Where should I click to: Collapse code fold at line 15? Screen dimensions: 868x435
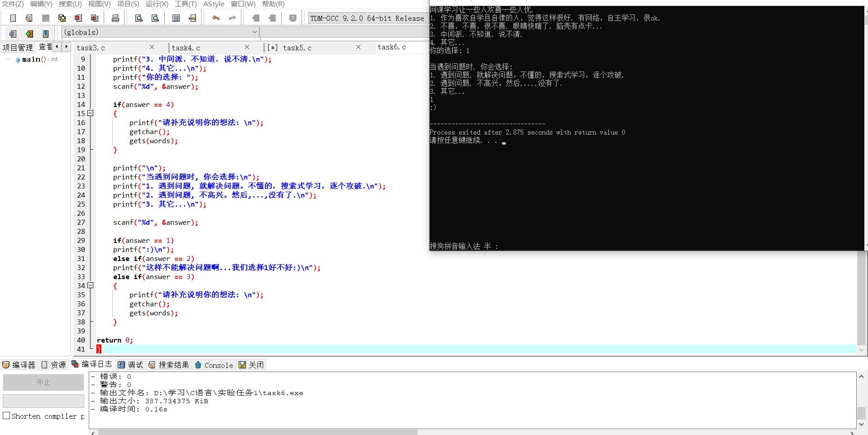pos(91,113)
